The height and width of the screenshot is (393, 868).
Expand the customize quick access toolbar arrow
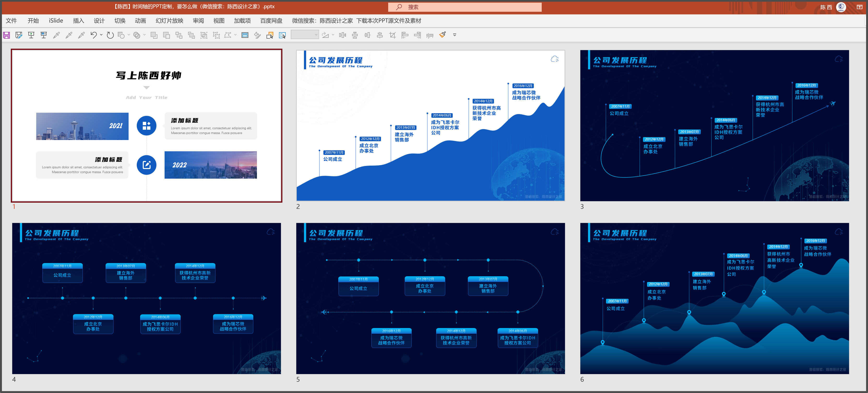[455, 35]
